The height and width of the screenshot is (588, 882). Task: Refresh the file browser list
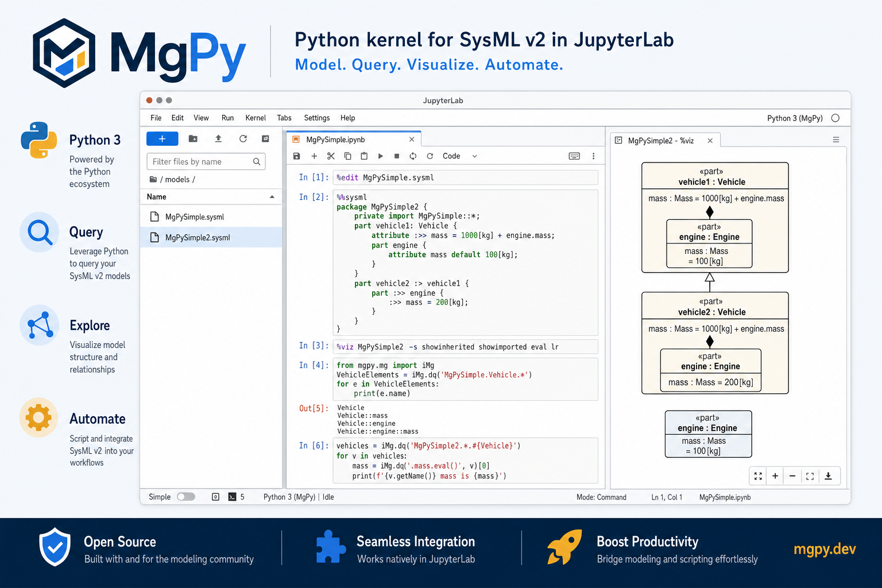coord(243,139)
